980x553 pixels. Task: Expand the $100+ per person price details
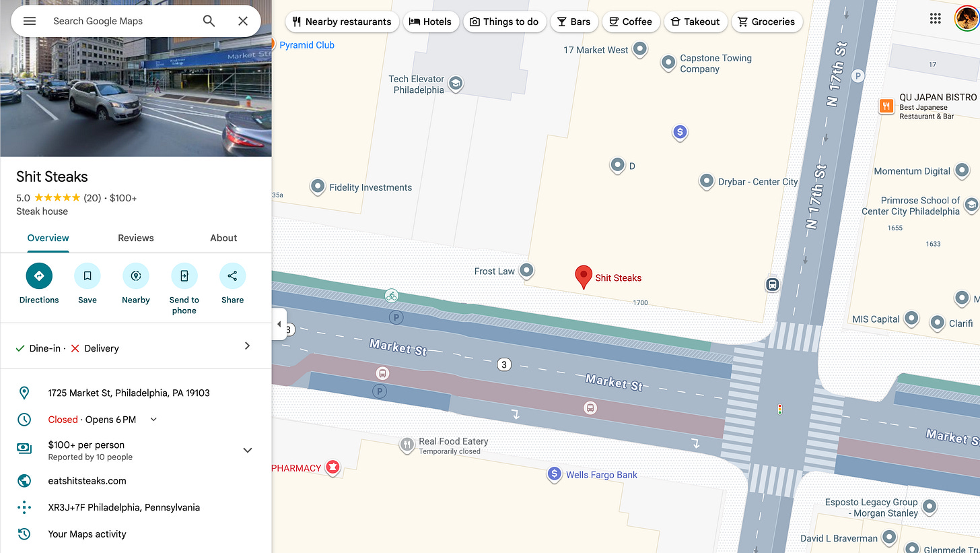click(248, 450)
